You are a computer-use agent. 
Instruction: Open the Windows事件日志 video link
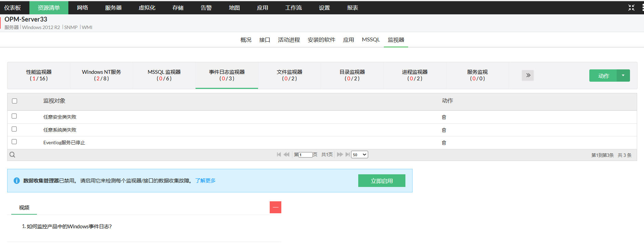coord(69,226)
